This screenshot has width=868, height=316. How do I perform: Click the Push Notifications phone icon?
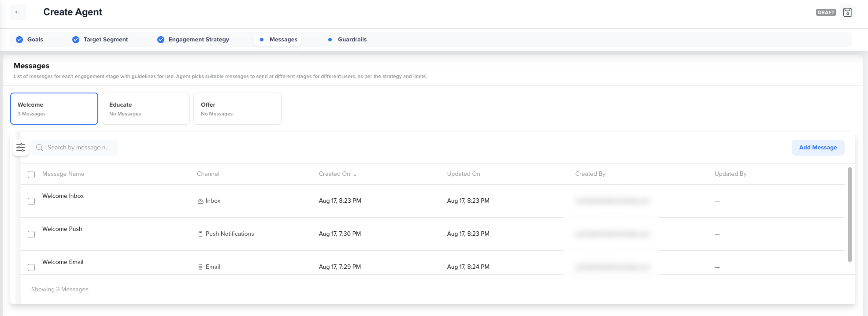pyautogui.click(x=200, y=234)
